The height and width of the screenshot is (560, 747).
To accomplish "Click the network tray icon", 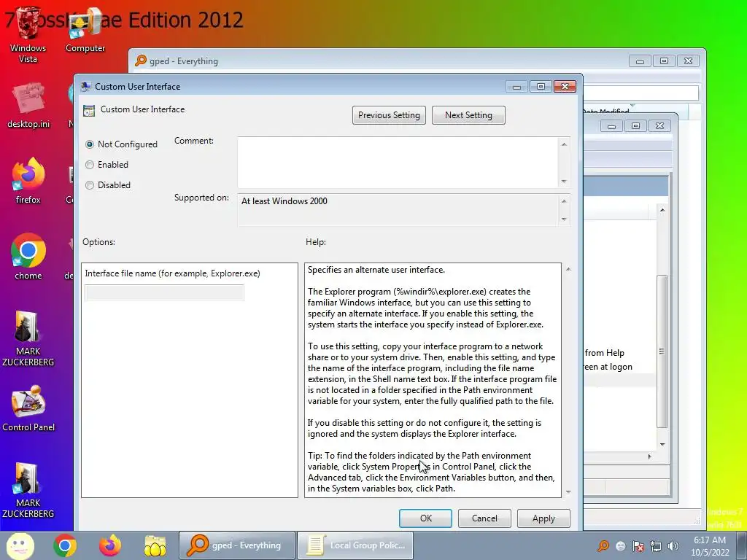I will coord(656,545).
